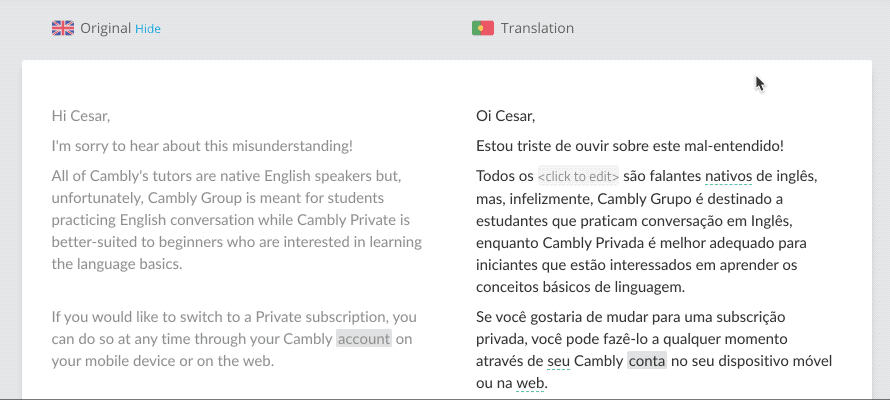Click the sentence 'Estou triste de ouvir sobre'

(x=630, y=146)
